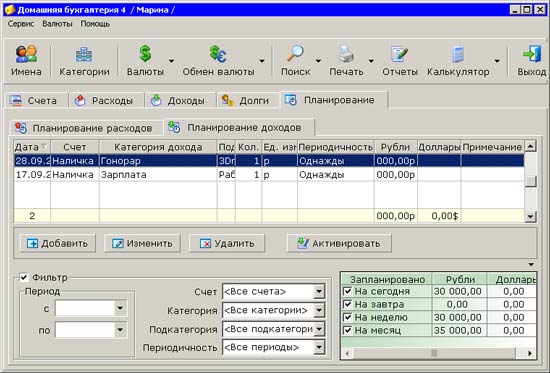This screenshot has height=373, width=550.
Task: Click the Запланировано column header
Action: coord(387,279)
